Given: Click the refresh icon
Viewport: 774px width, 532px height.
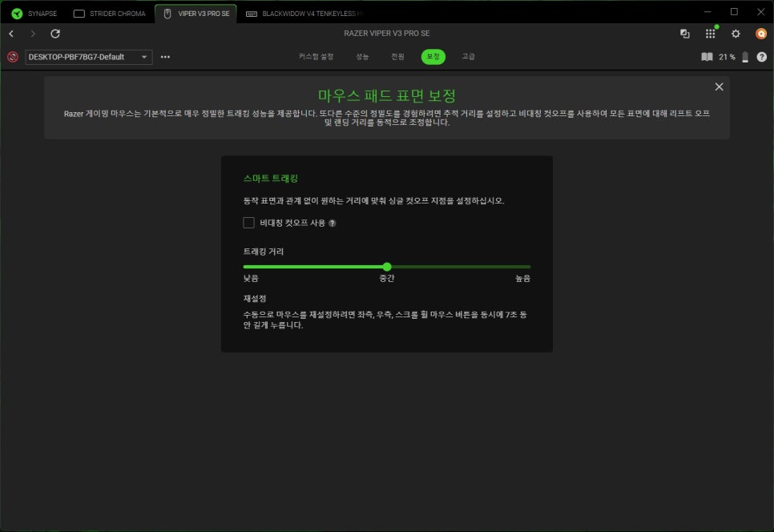Looking at the screenshot, I should [x=55, y=34].
